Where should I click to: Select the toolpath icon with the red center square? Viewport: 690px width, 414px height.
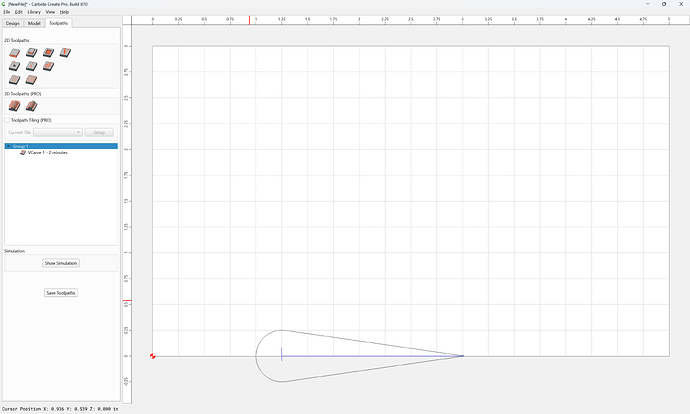[48, 52]
